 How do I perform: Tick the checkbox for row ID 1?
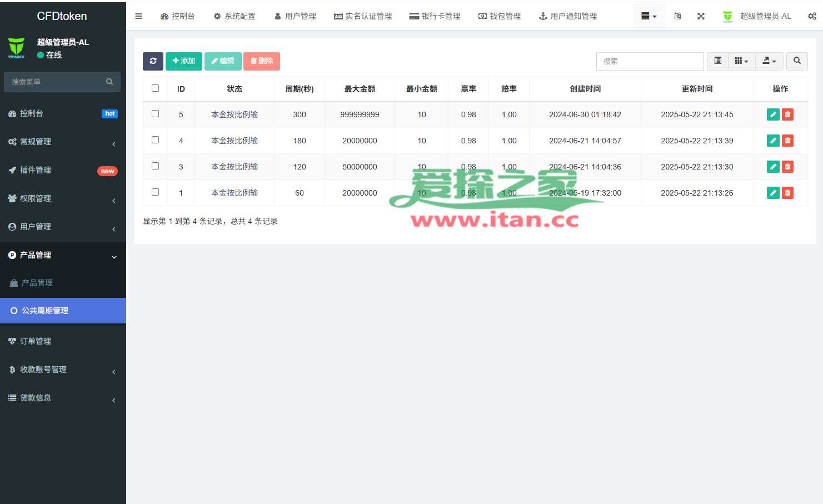[x=156, y=192]
